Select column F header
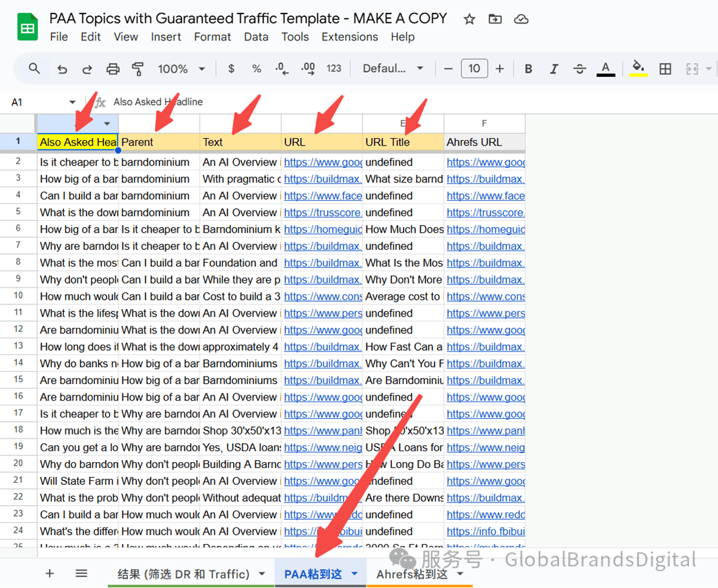Screen dimensions: 718x588 tap(484, 123)
